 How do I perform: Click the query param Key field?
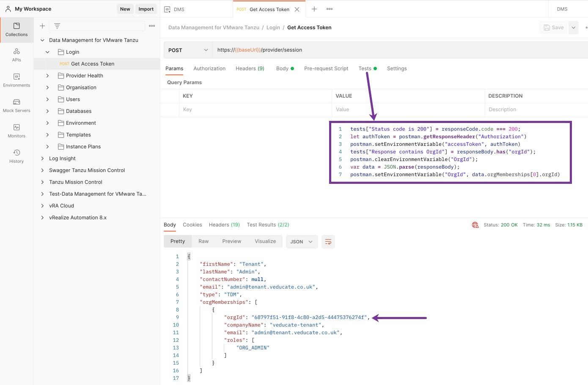(256, 109)
